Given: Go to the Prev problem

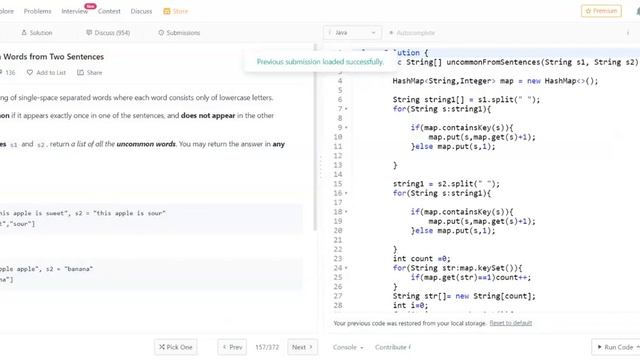Looking at the screenshot, I should 232,347.
